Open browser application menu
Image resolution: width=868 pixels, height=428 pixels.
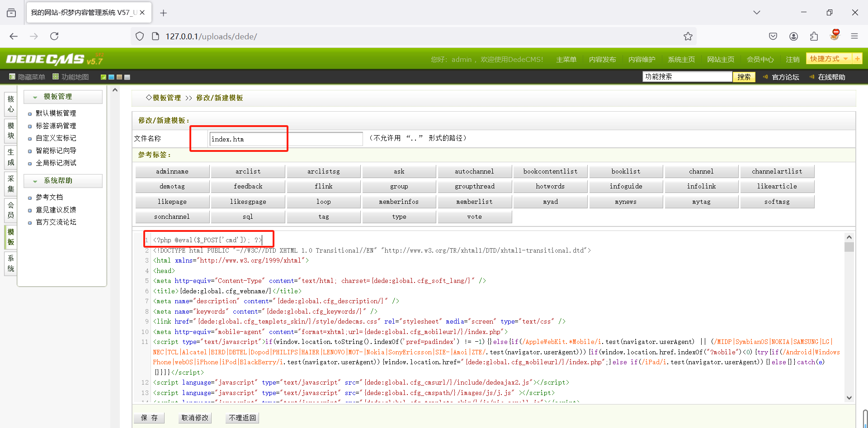[854, 36]
